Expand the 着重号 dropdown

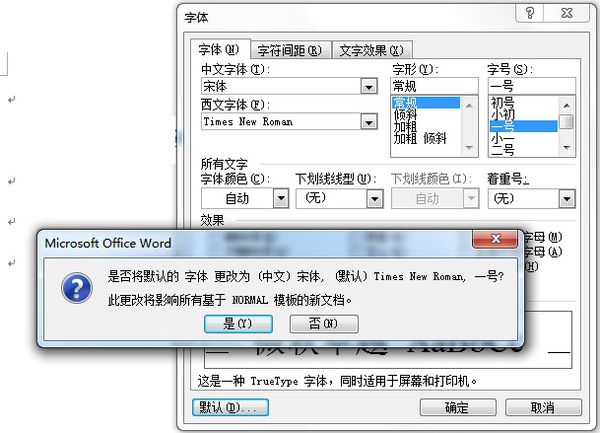567,199
